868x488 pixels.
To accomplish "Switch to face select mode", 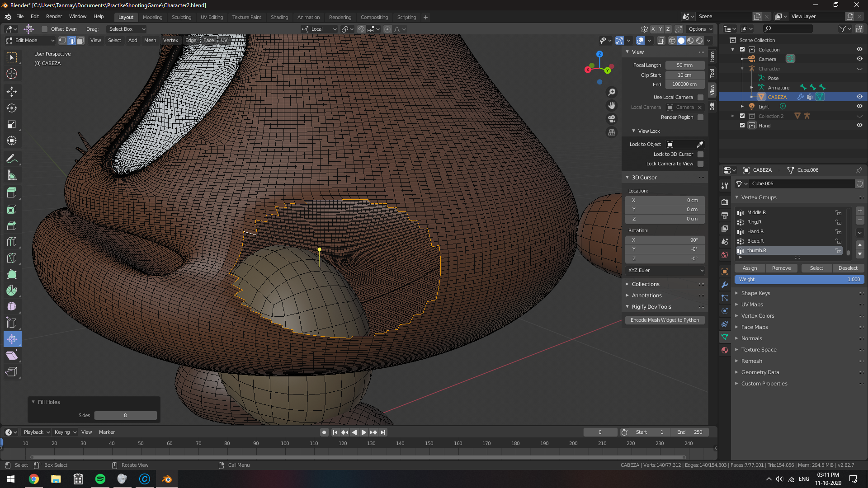I will [80, 41].
